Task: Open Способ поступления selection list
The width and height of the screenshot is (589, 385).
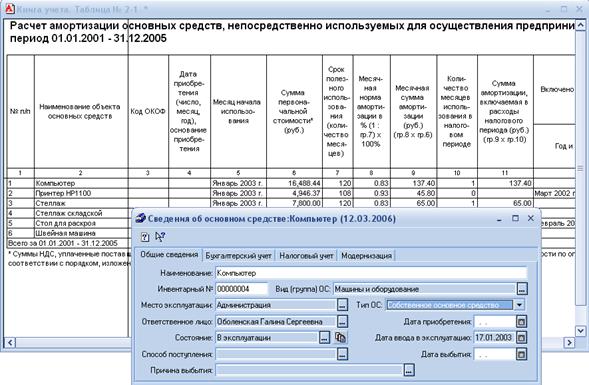Action: click(342, 354)
